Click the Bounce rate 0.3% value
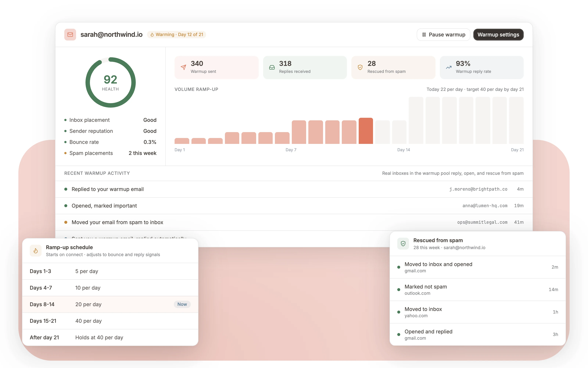This screenshot has width=588, height=368. (150, 142)
